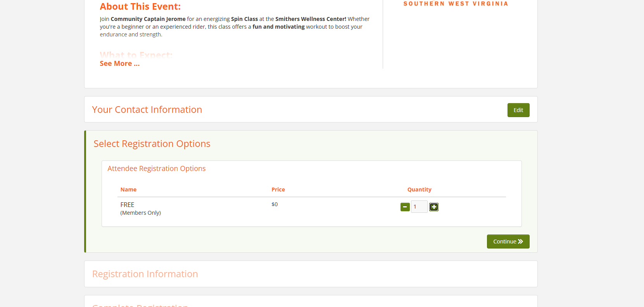Screen dimensions: 644x307
Task: Click the Southern West Virginia logo text
Action: [456, 4]
